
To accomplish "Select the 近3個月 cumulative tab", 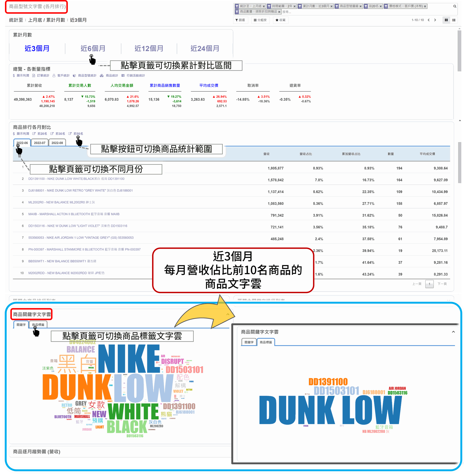I will pyautogui.click(x=37, y=48).
